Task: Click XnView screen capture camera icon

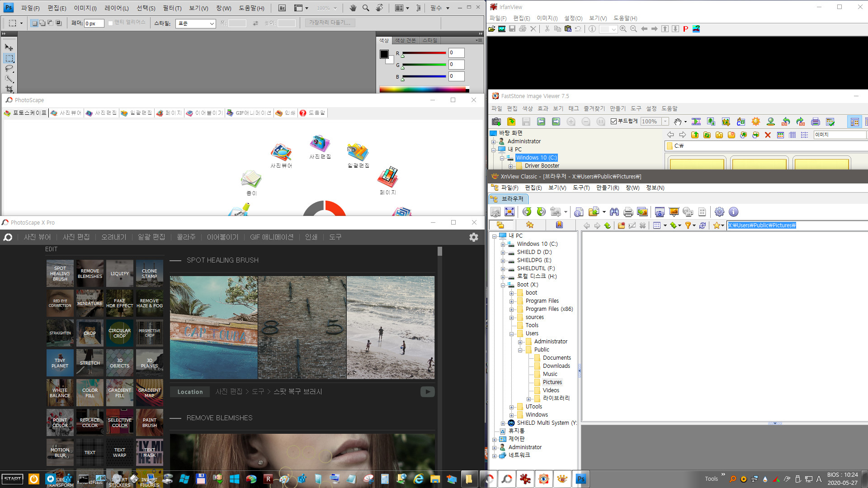Action: (660, 212)
